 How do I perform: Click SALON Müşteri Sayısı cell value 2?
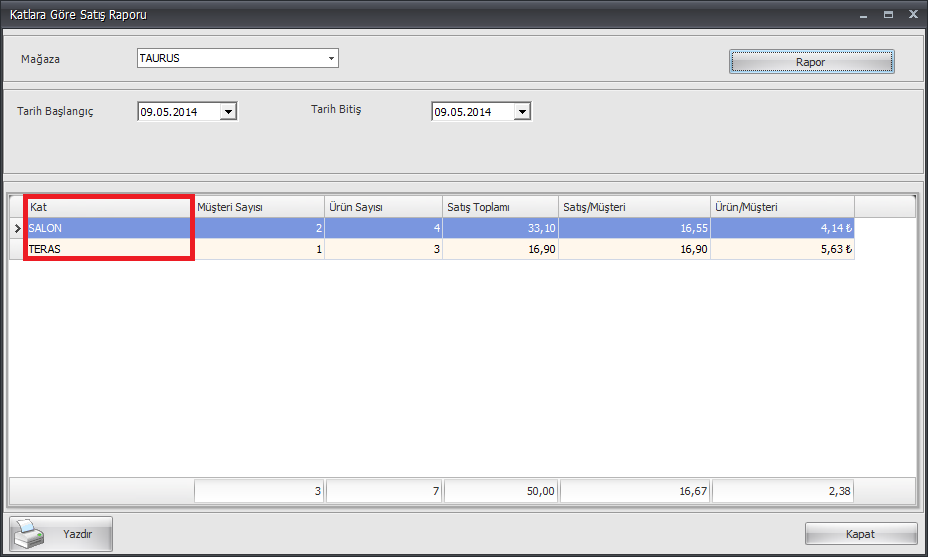point(259,228)
